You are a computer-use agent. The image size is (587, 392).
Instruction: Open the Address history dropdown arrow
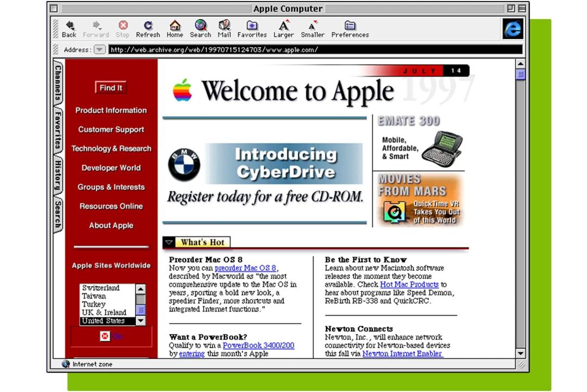[99, 49]
